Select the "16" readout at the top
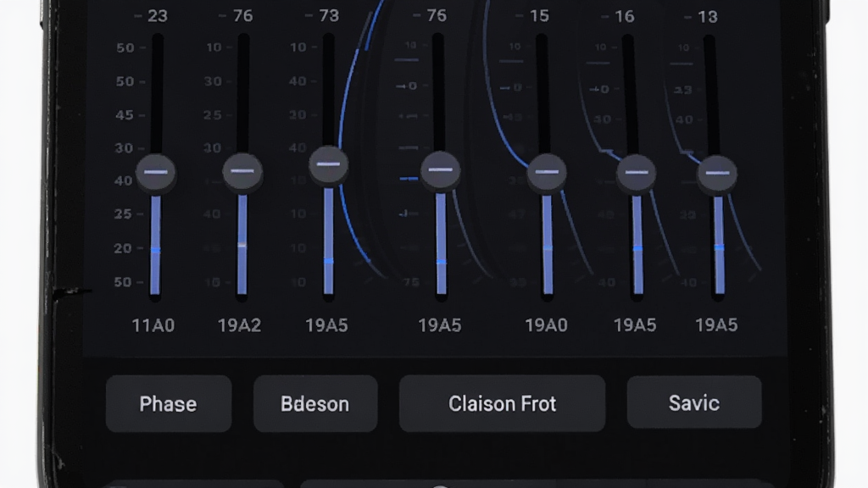This screenshot has width=868, height=488. pos(625,17)
